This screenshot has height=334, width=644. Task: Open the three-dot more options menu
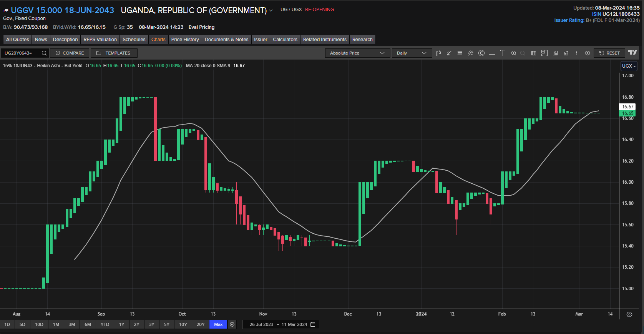[x=576, y=53]
